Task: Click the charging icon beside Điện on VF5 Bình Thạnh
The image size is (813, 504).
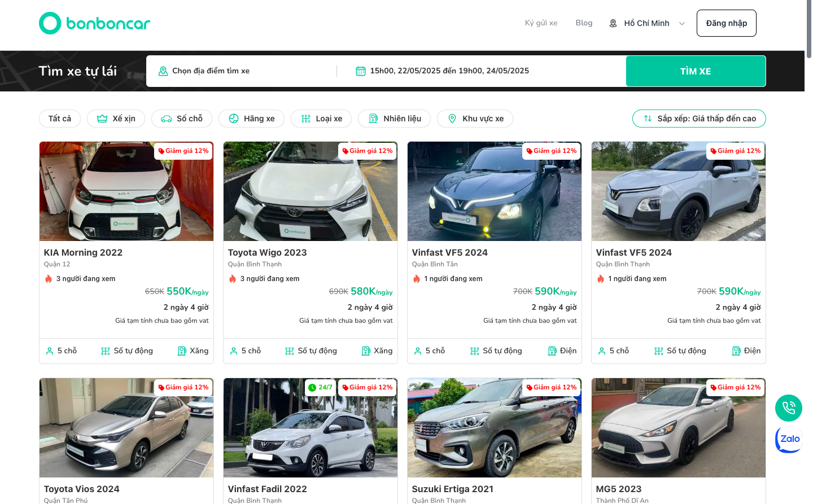Action: click(x=736, y=351)
